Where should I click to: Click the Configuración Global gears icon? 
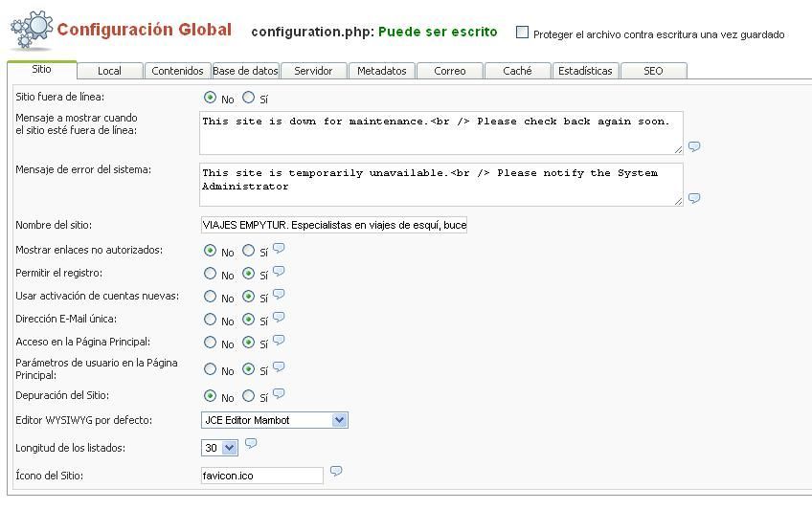coord(32,30)
